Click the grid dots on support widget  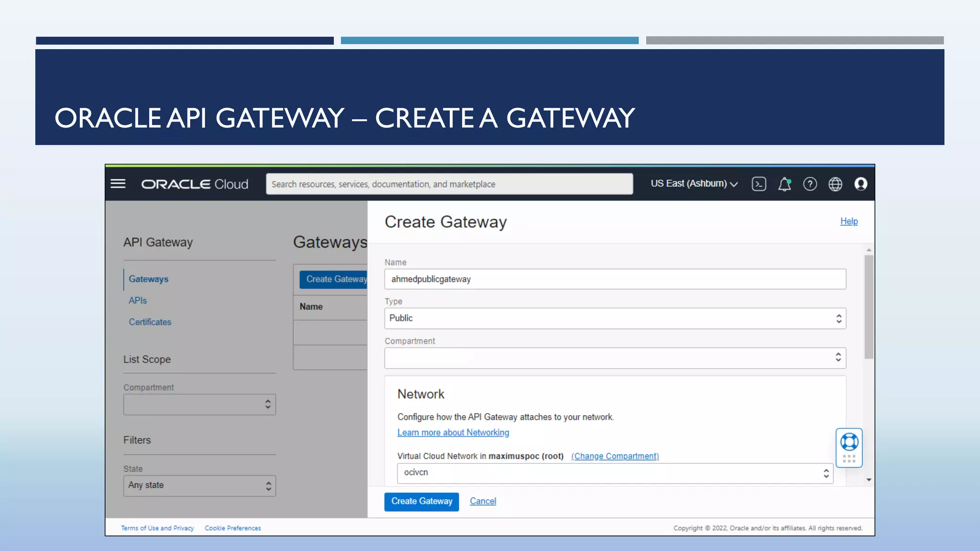coord(849,459)
